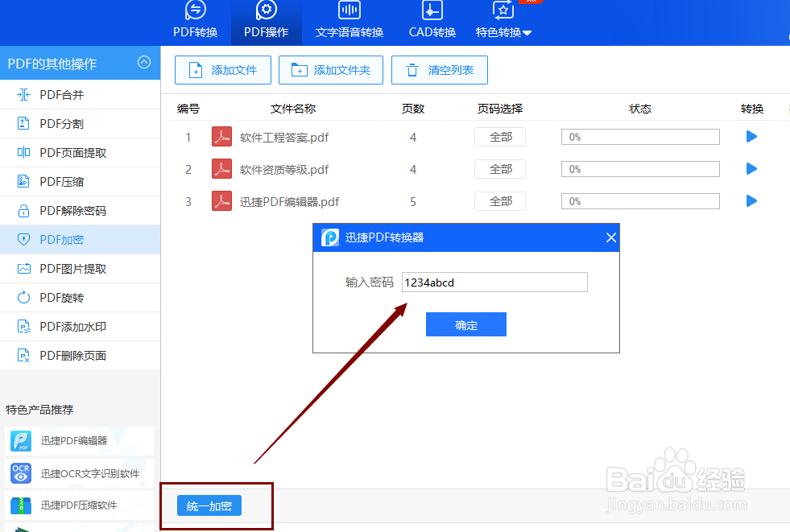790x532 pixels.
Task: Open recommended 迅捷PDF压缩软件
Action: 79,505
